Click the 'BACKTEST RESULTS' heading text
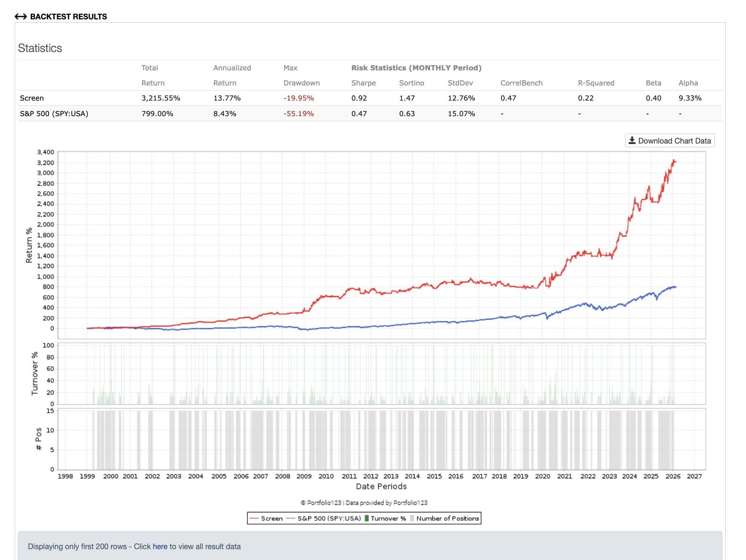 pyautogui.click(x=68, y=17)
